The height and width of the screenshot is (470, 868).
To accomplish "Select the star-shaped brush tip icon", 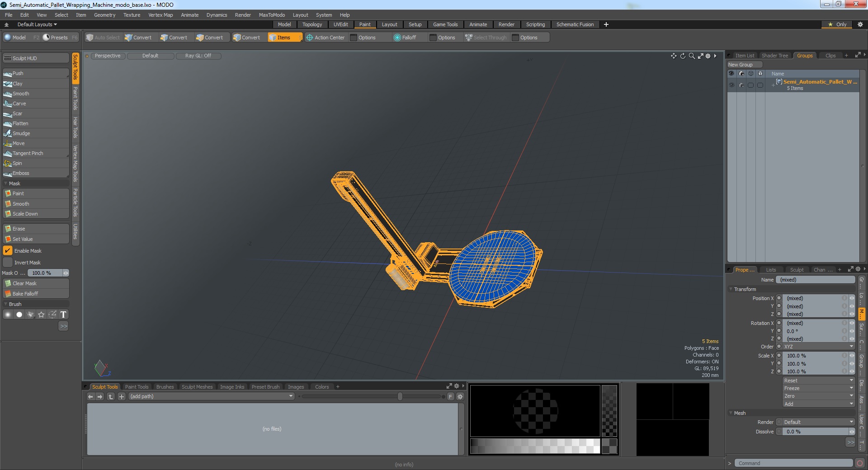I will 42,315.
